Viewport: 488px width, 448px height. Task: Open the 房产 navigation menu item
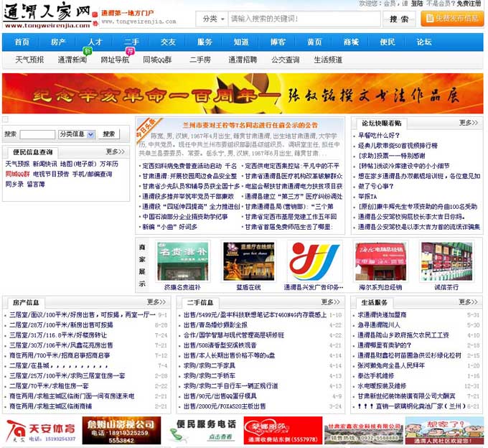tap(58, 42)
